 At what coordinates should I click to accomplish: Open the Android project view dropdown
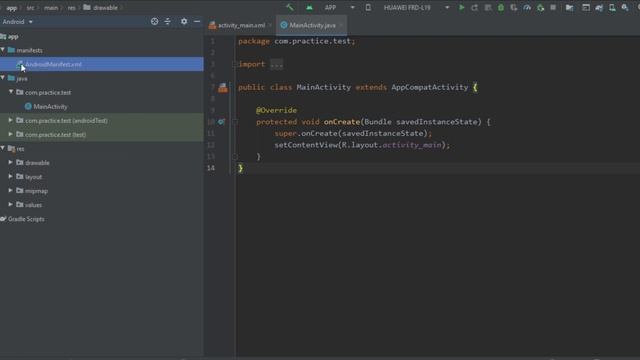point(18,22)
